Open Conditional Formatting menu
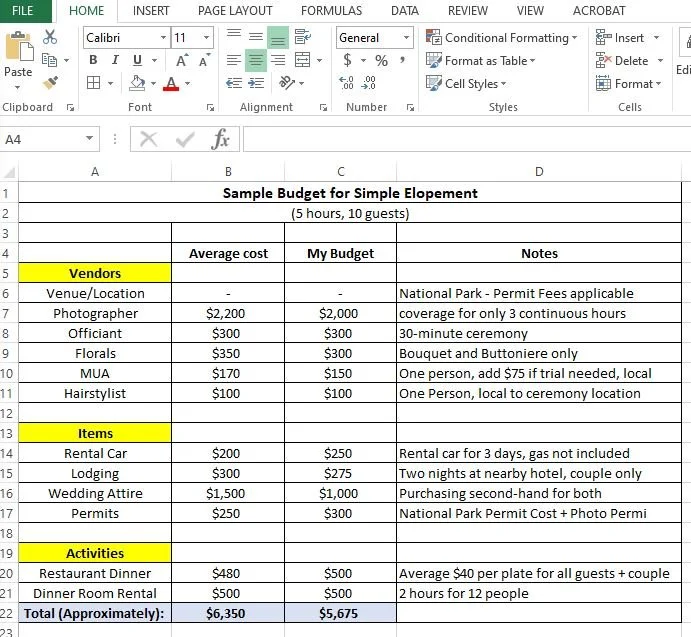The width and height of the screenshot is (691, 637). click(x=502, y=37)
